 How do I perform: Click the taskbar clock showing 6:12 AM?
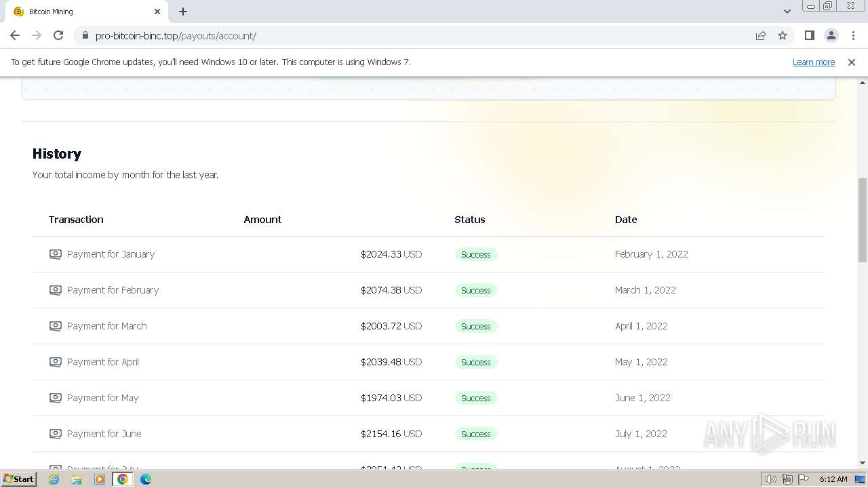click(833, 479)
